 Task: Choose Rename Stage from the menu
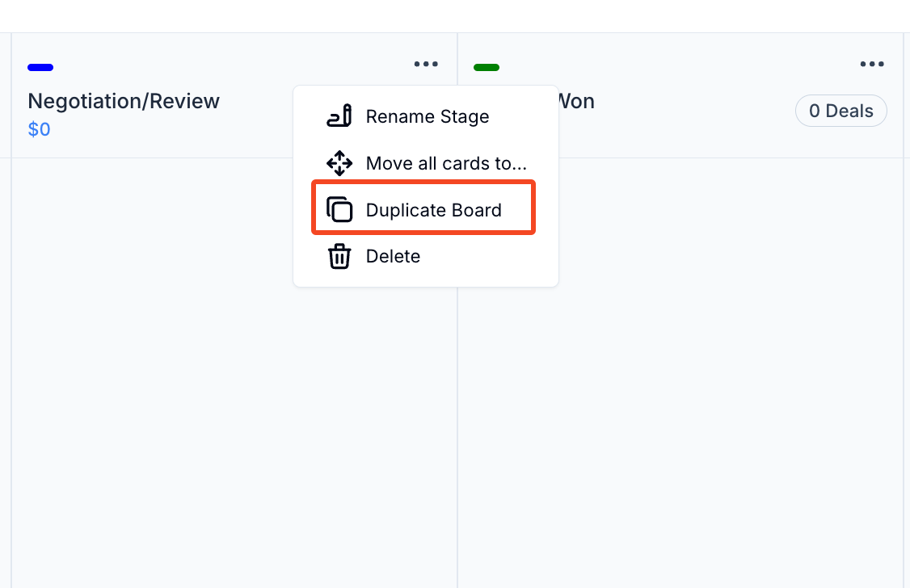[x=428, y=116]
